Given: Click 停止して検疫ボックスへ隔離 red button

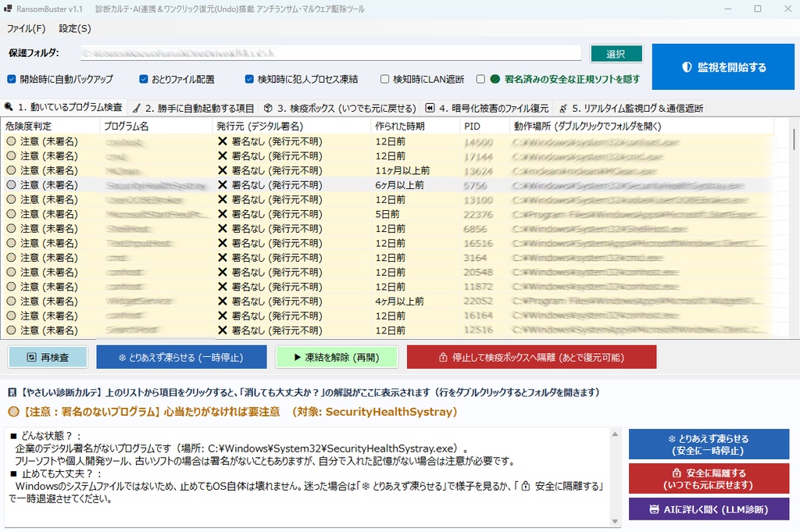Looking at the screenshot, I should [531, 357].
